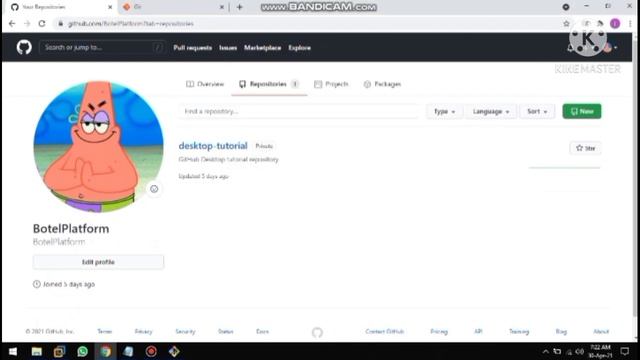Open the Terms footer link
640x360 pixels.
[x=104, y=331]
